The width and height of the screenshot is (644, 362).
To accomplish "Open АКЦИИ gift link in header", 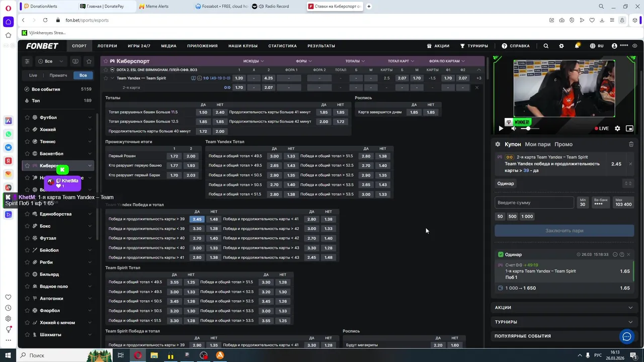I will coord(438,46).
